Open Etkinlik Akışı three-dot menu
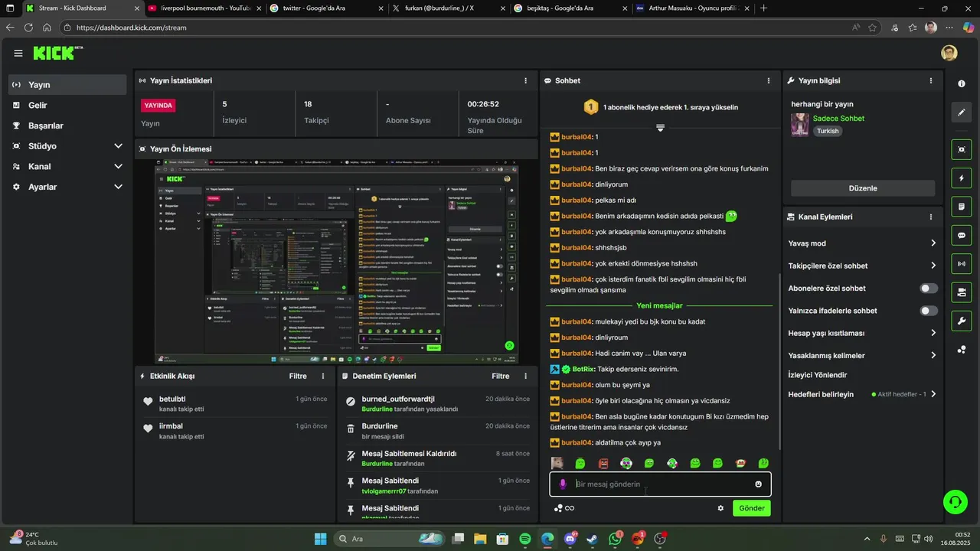 [x=323, y=377]
